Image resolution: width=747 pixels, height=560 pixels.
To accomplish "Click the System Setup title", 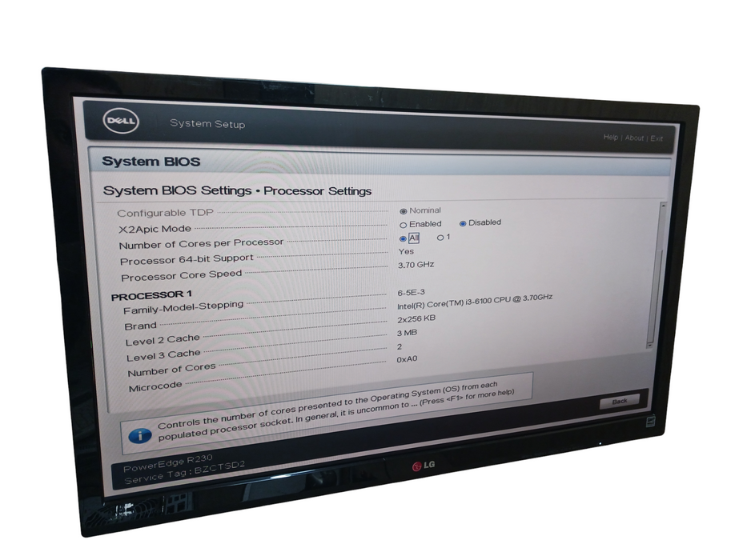I will pyautogui.click(x=207, y=123).
